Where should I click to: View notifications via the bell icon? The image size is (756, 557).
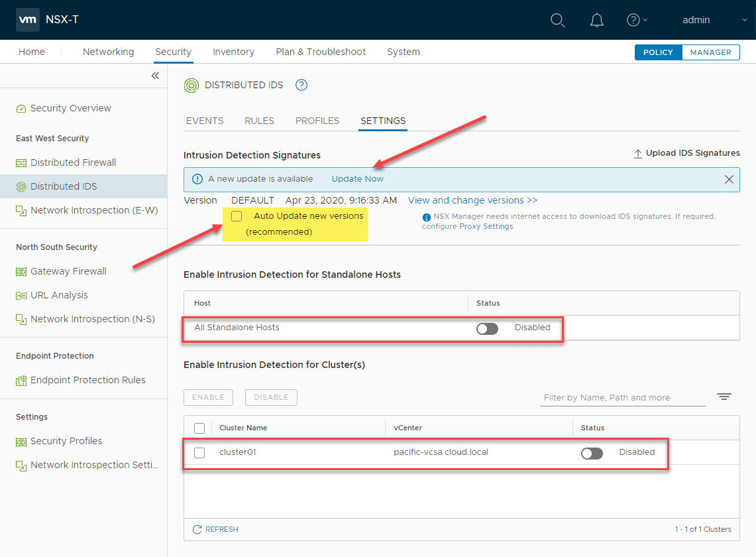pyautogui.click(x=596, y=21)
